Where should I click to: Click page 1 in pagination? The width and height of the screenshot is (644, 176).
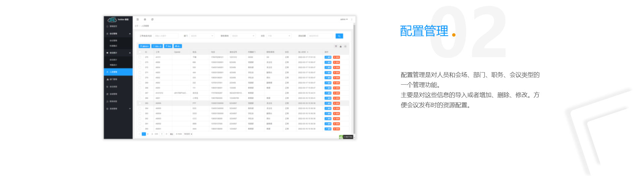coord(144,134)
